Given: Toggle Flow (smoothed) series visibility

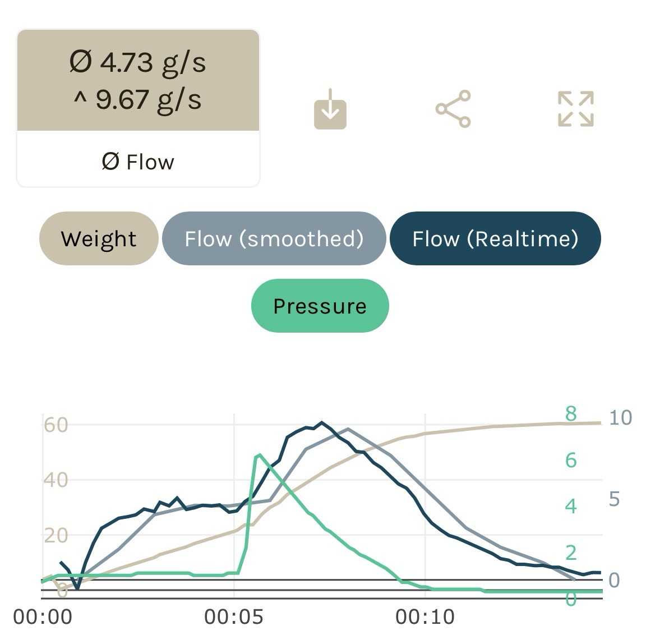Looking at the screenshot, I should pyautogui.click(x=274, y=239).
